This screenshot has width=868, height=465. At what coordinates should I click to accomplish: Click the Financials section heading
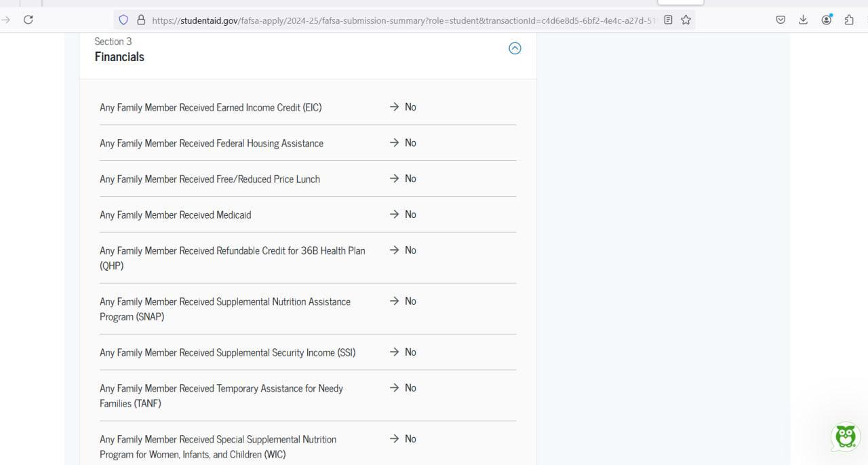tap(119, 57)
